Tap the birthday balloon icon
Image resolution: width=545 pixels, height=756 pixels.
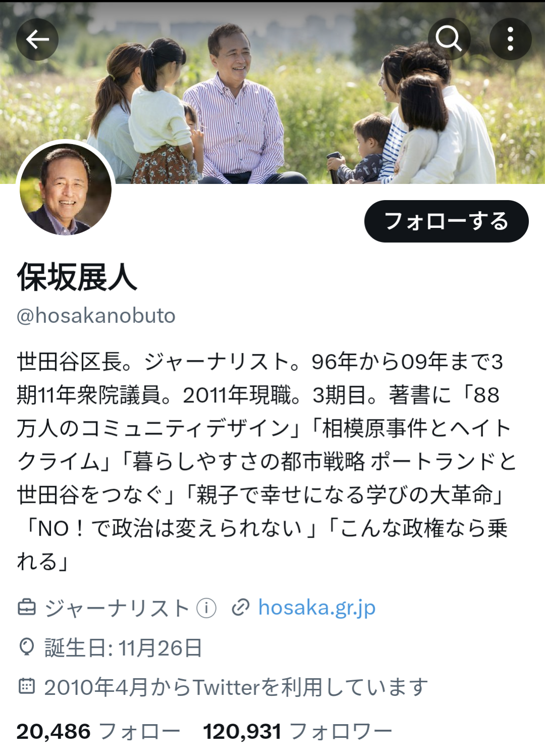(26, 647)
